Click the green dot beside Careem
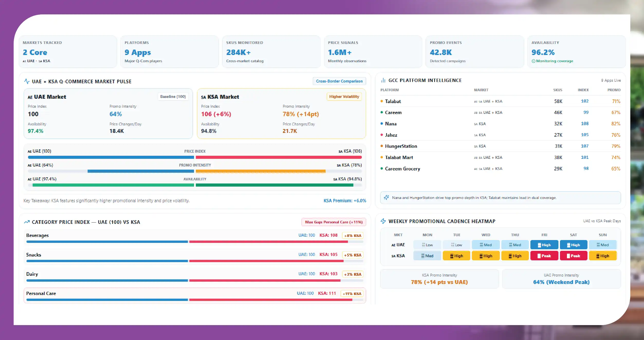644x340 pixels. (x=382, y=112)
